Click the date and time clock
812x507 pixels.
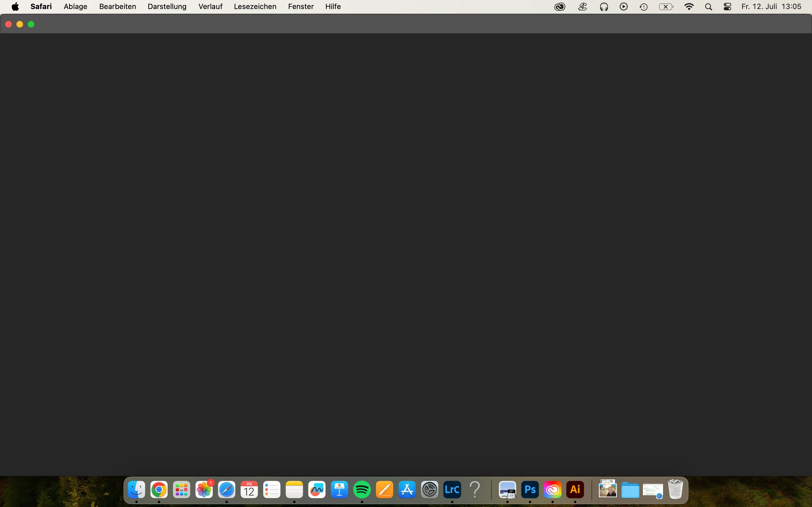click(771, 7)
